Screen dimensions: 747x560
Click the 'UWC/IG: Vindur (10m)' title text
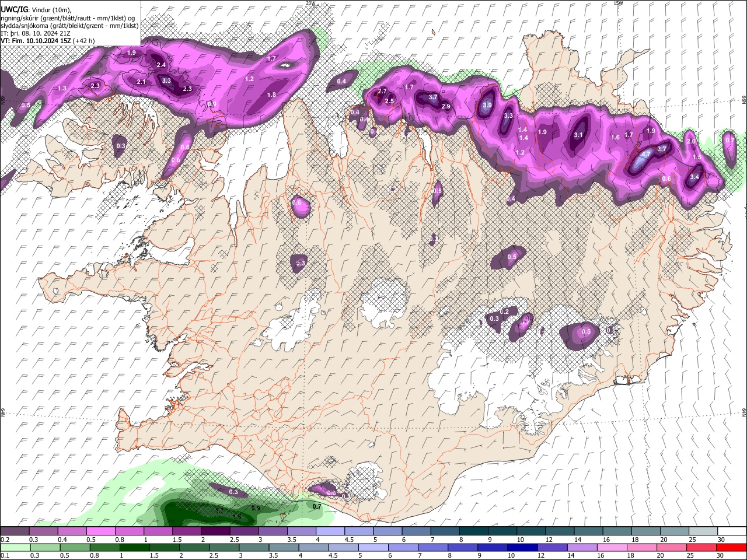coord(36,9)
